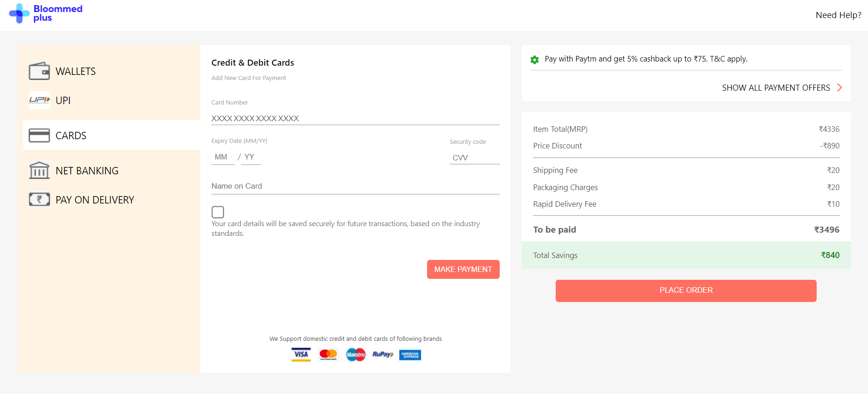Open the YY expiry year field
This screenshot has width=868, height=394.
tap(250, 157)
